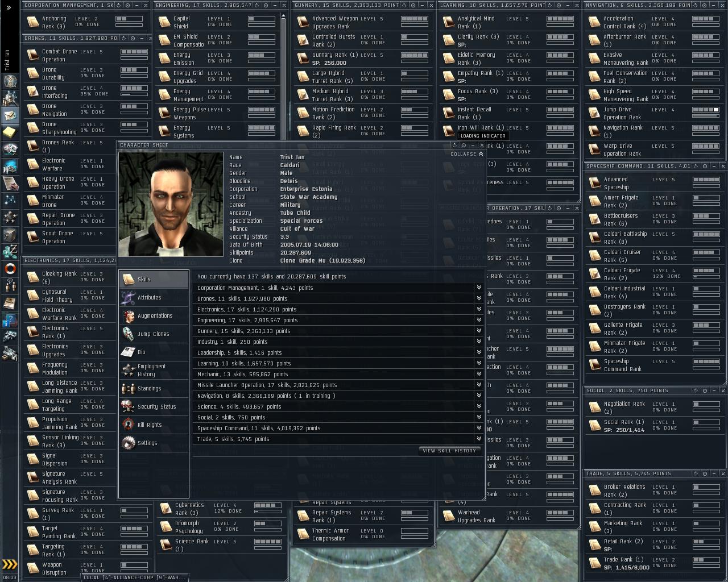Click the Acceleration Control skill book icon

(594, 22)
